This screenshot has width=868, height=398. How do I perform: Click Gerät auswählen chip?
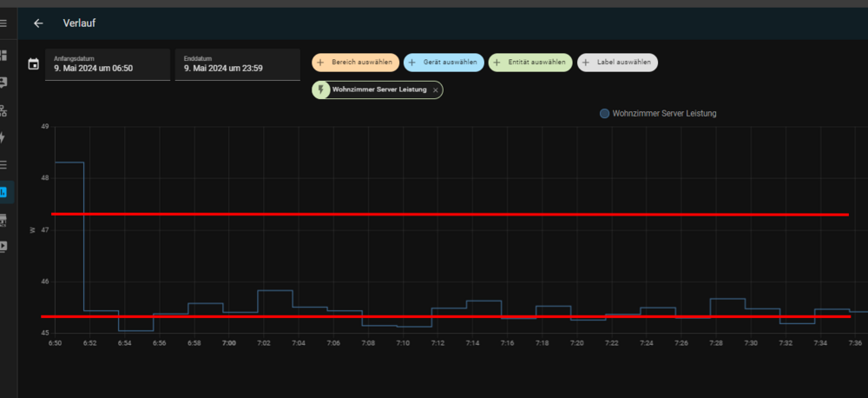[444, 63]
